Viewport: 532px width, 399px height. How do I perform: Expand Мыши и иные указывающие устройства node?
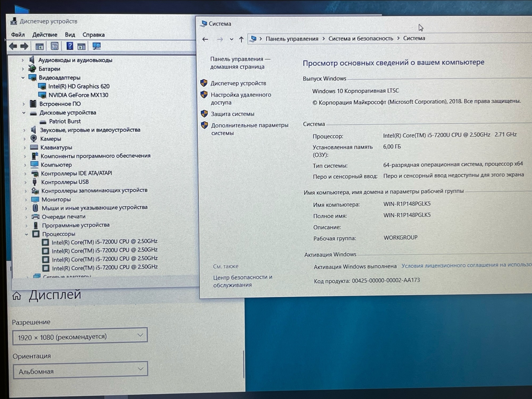[x=26, y=208]
